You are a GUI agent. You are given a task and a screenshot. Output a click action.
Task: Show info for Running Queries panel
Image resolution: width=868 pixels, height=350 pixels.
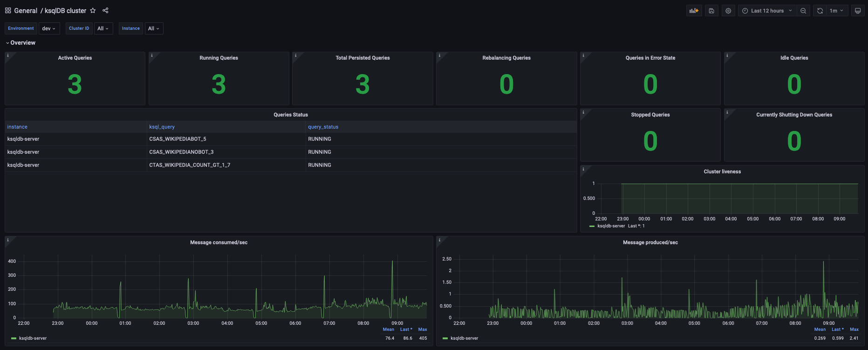coord(152,55)
